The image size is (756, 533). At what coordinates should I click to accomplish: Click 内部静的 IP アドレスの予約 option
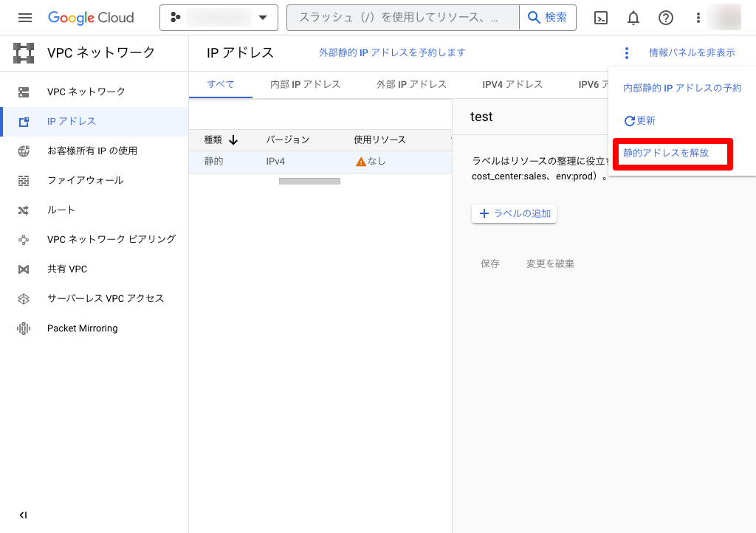682,88
